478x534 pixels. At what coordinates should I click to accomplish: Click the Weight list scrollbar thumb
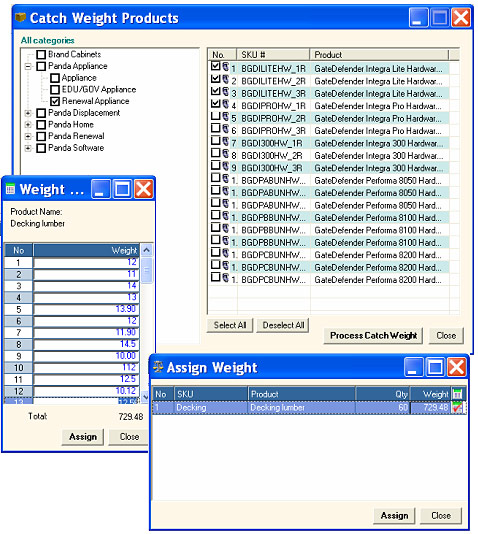(x=146, y=270)
